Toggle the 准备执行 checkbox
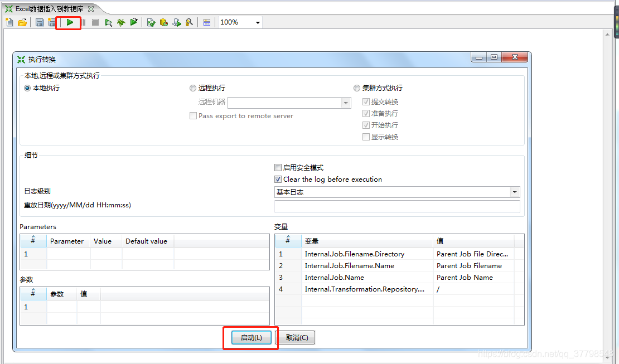 pos(366,114)
